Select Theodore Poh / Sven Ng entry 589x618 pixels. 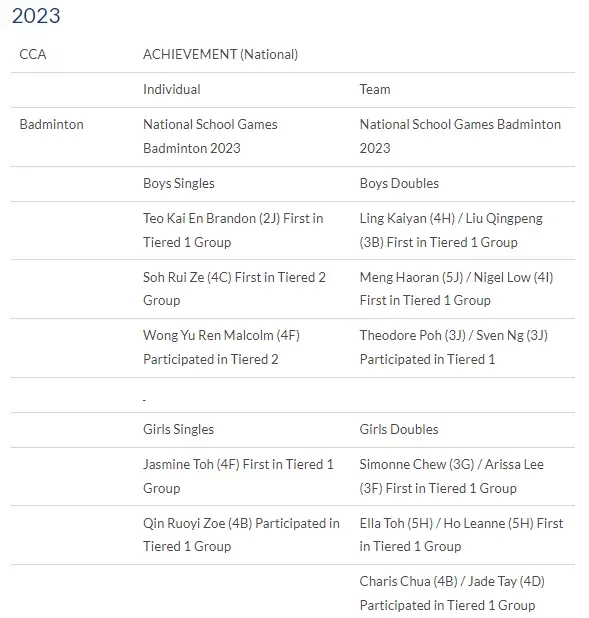click(453, 347)
